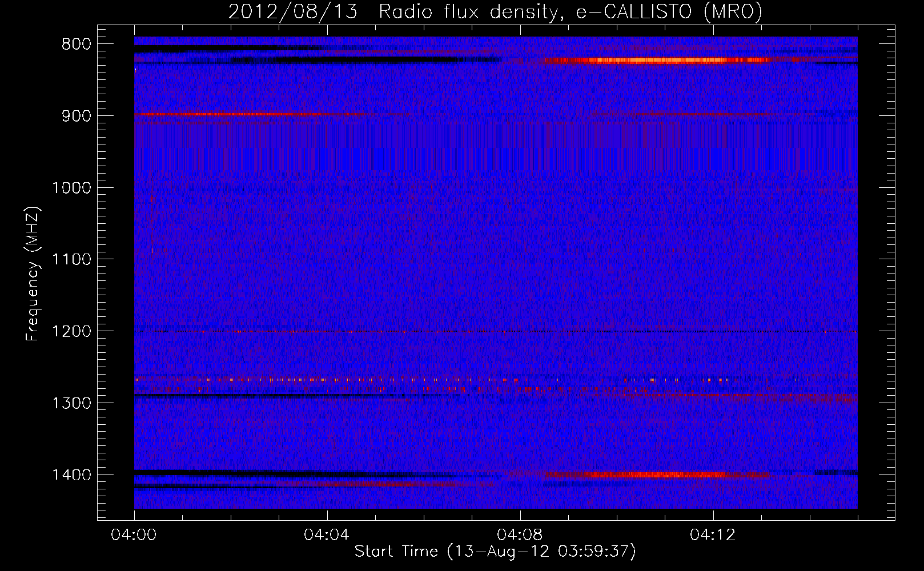924x571 pixels.
Task: Click the 04:04 time tick label
Action: [327, 535]
